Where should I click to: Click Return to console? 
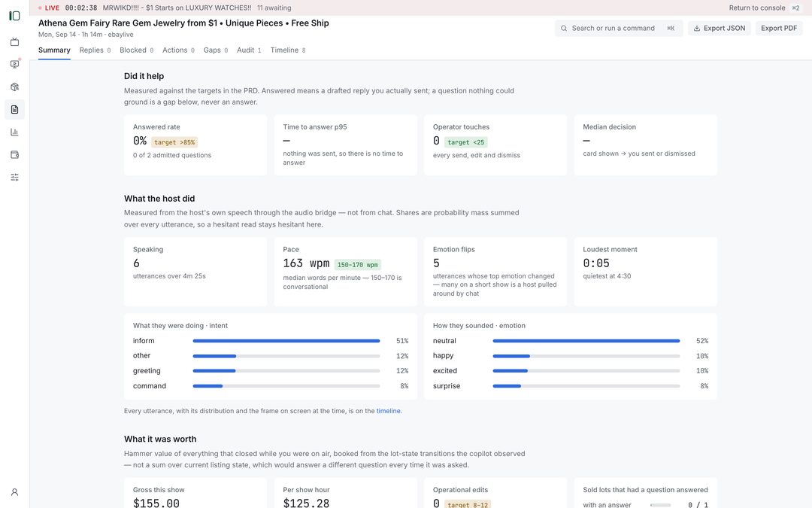coord(757,8)
